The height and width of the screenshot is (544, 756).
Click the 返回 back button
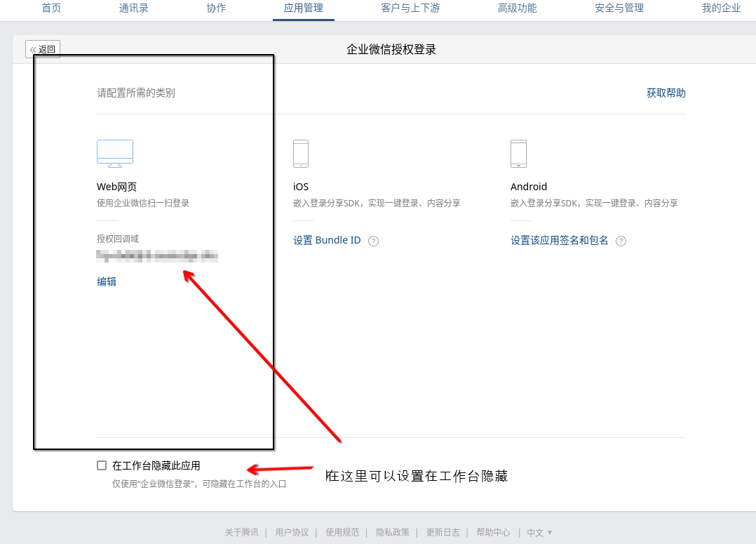click(x=43, y=49)
